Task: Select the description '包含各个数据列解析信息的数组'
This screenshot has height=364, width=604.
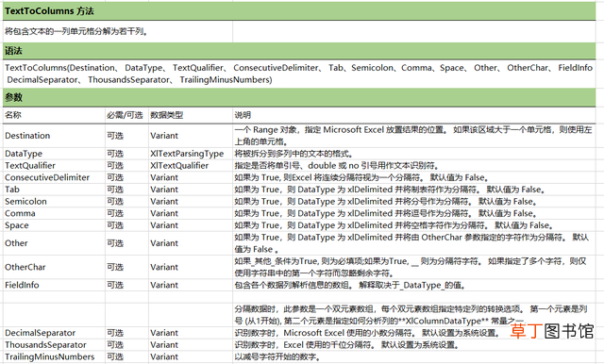Action: [414, 285]
